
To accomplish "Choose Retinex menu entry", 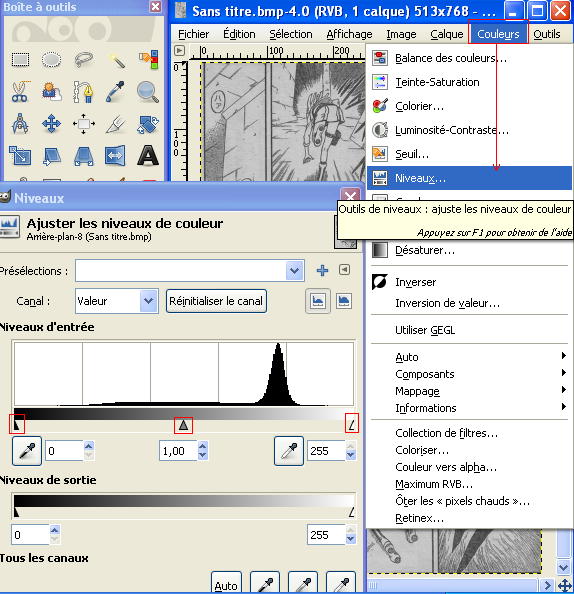I will 469,518.
